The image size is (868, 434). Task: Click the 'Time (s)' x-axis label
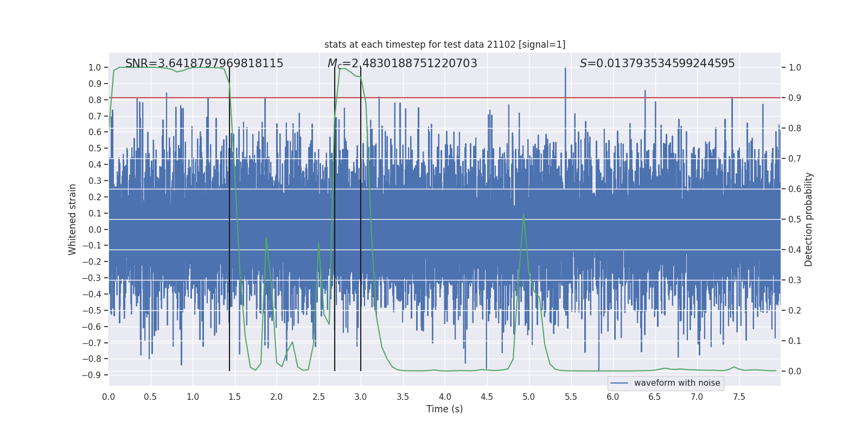pos(445,409)
